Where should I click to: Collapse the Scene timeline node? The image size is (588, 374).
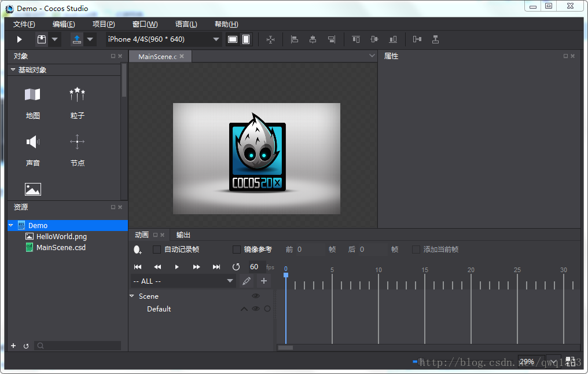(132, 296)
